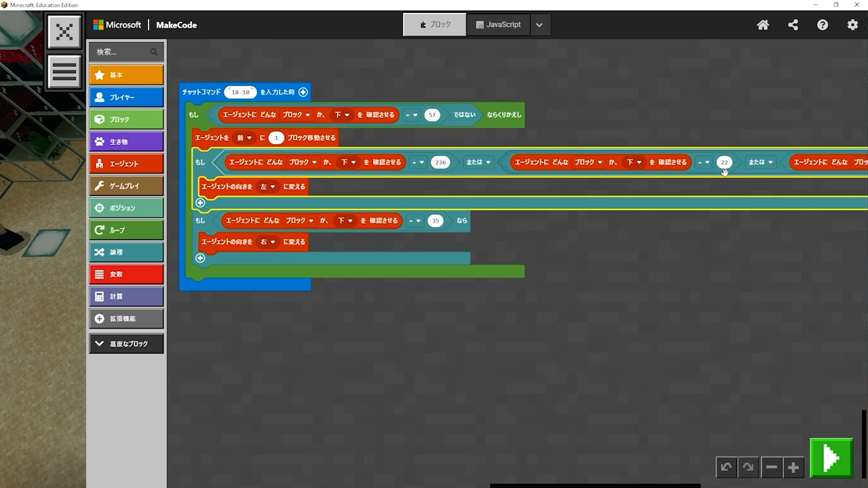This screenshot has width=868, height=488.
Task: Open the 前 direction dropdown in move block
Action: [244, 138]
